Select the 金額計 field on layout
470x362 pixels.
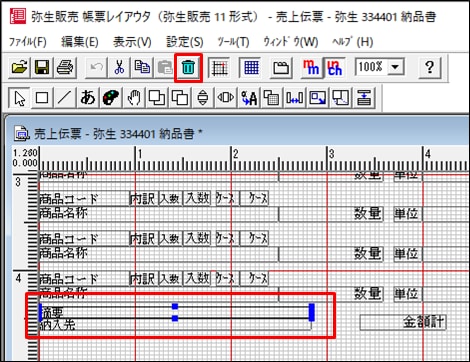[403, 322]
